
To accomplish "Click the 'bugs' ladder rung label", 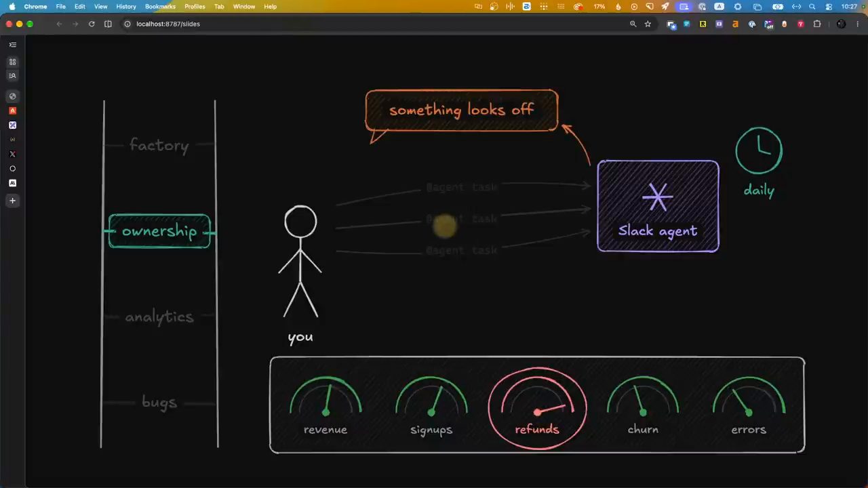I will [159, 402].
